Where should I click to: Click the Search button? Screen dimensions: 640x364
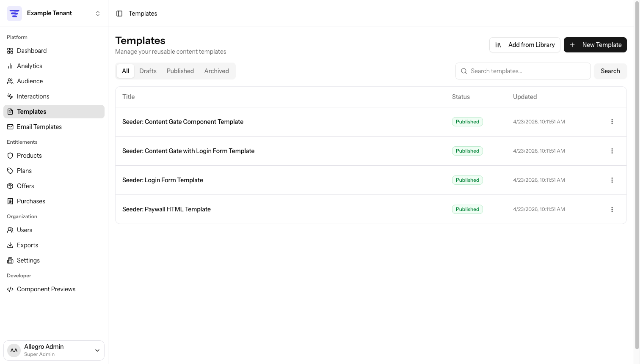610,71
